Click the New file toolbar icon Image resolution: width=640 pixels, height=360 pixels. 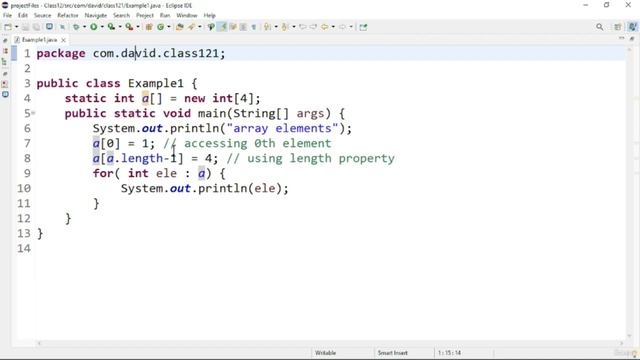7,27
